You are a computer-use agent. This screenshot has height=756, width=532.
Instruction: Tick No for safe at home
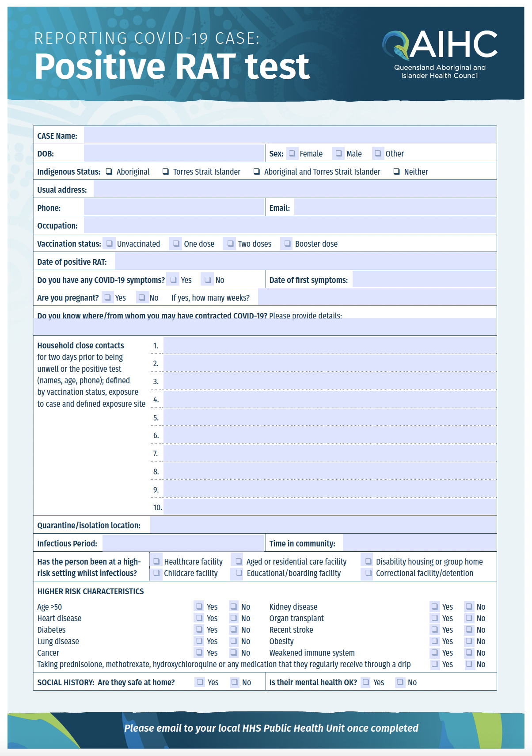click(235, 682)
